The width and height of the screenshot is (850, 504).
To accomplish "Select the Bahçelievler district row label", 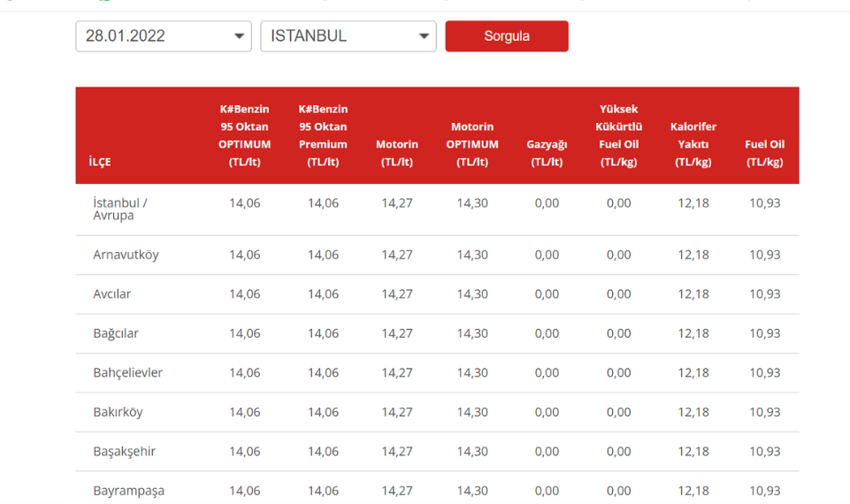I will click(x=128, y=372).
